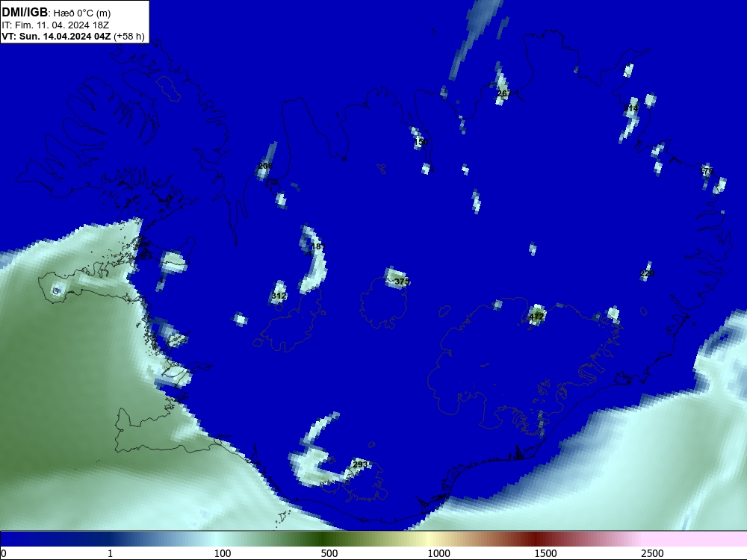Image resolution: width=747 pixels, height=560 pixels.
Task: Click the 1000 tick on the color scale
Action: (438, 553)
